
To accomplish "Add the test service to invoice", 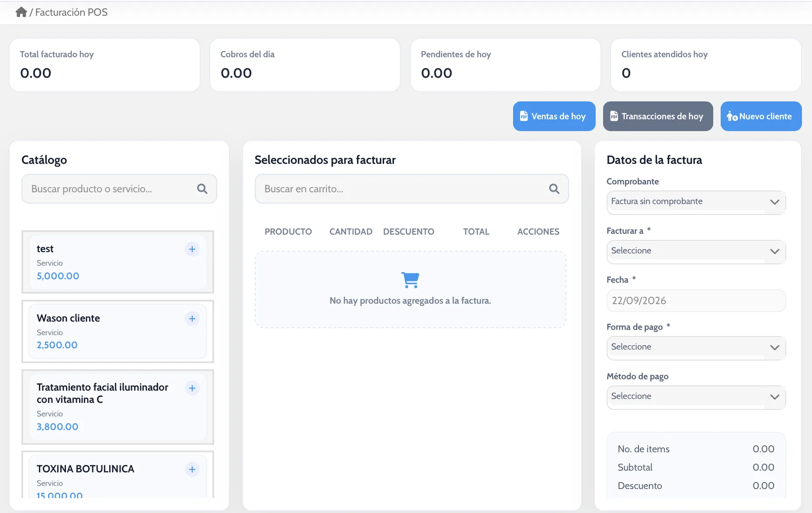I will 192,249.
